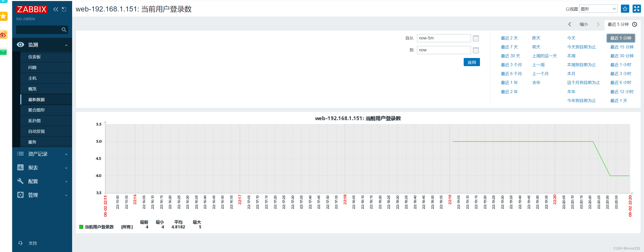Select 这个月到目前为止 time range
This screenshot has width=644, height=252.
[x=584, y=83]
